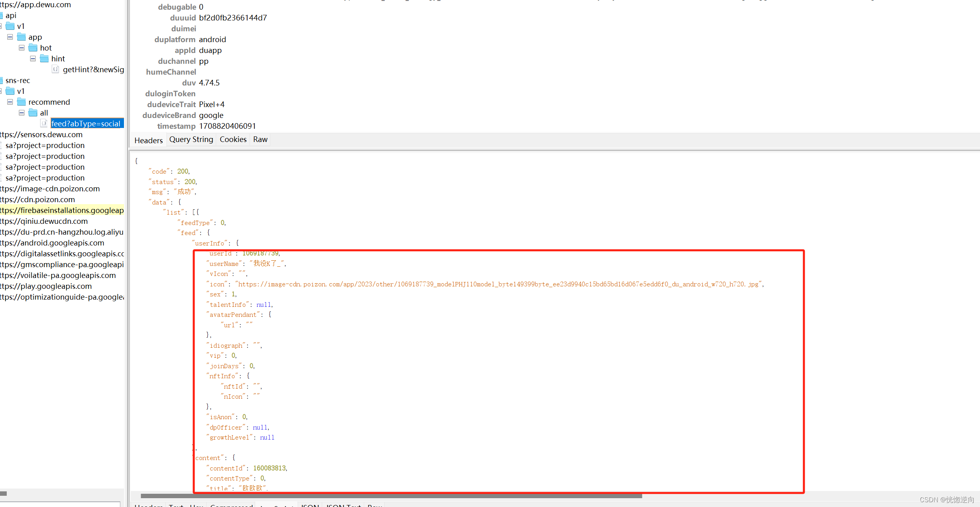The image size is (980, 507).
Task: Click the sns-rec v1 folder icon
Action: pyautogui.click(x=10, y=91)
